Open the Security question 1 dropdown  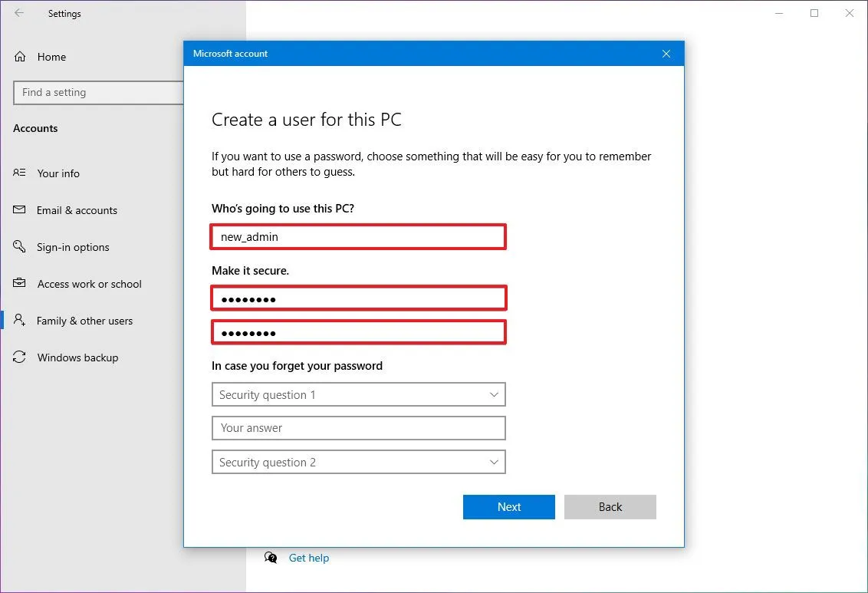(x=358, y=394)
